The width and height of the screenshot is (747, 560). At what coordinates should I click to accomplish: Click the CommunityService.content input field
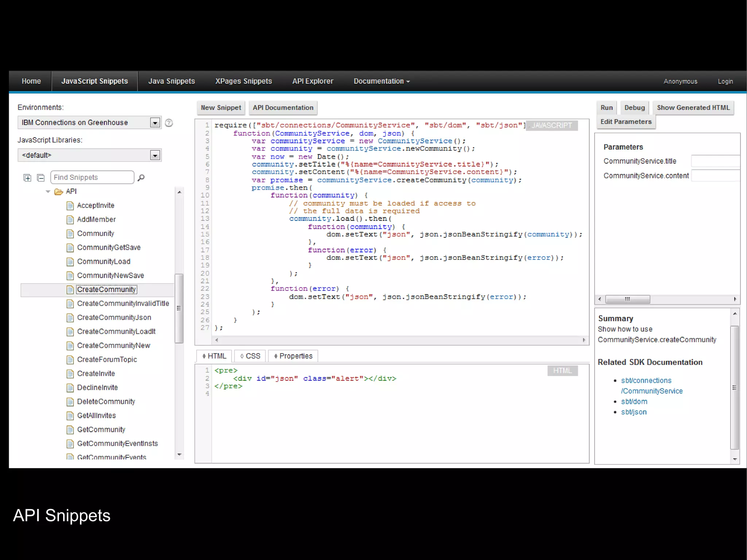tap(715, 176)
